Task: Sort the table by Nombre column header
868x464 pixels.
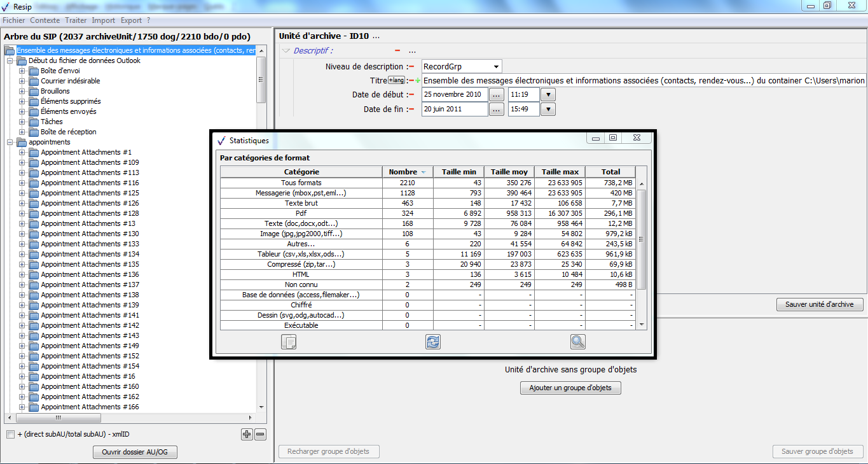Action: [403, 172]
